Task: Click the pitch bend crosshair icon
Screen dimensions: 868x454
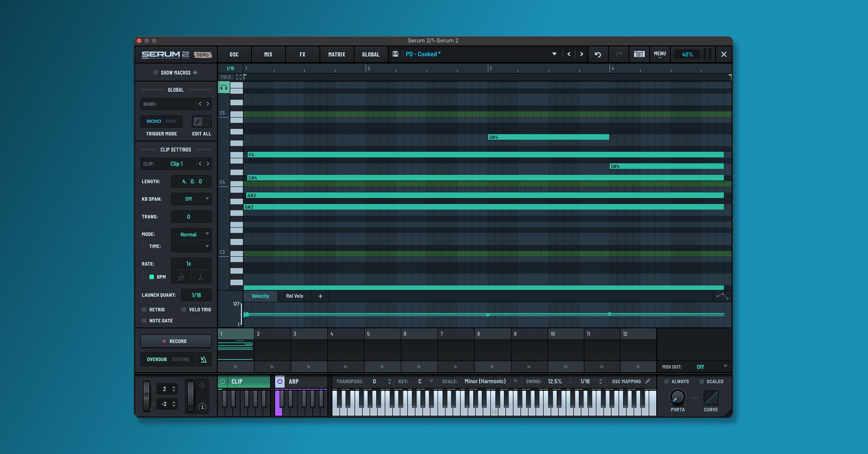Action: point(202,385)
